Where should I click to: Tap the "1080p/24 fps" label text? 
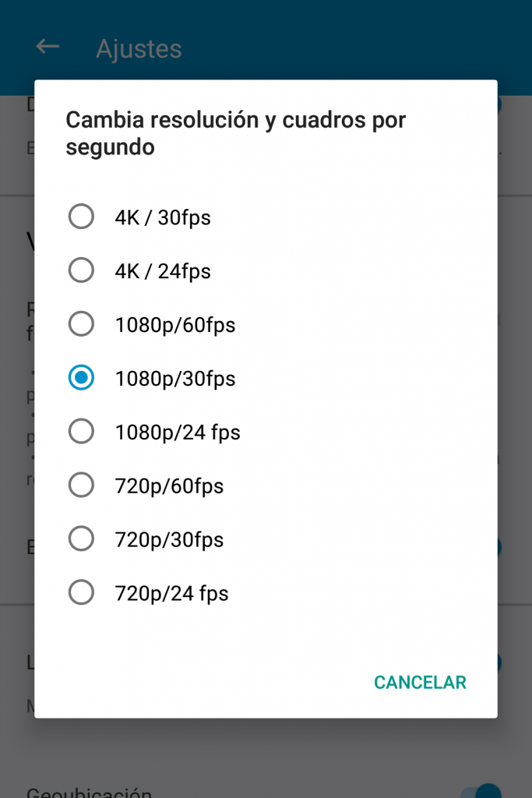(x=178, y=433)
